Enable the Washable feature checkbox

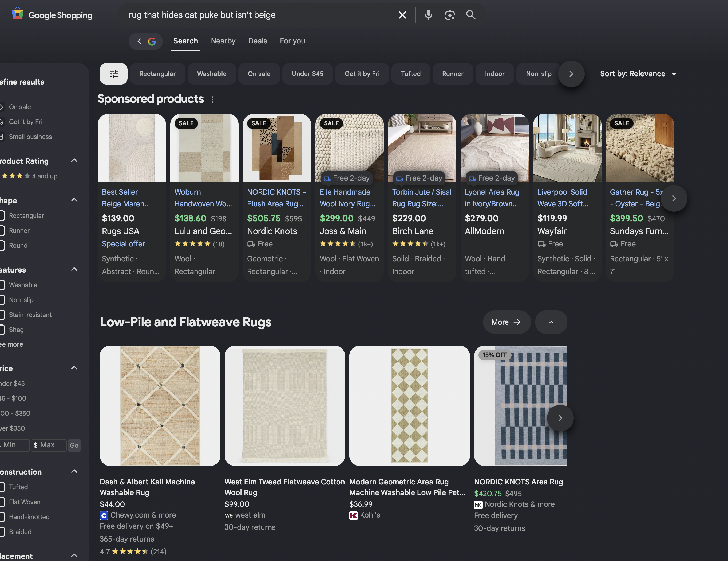[x=2, y=285]
